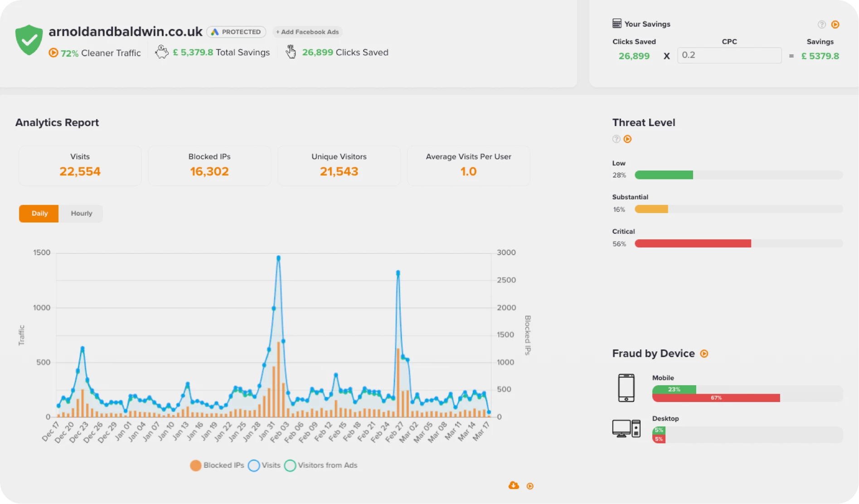This screenshot has height=504, width=859.
Task: Toggle Visitors from Ads series in legend
Action: tap(321, 465)
